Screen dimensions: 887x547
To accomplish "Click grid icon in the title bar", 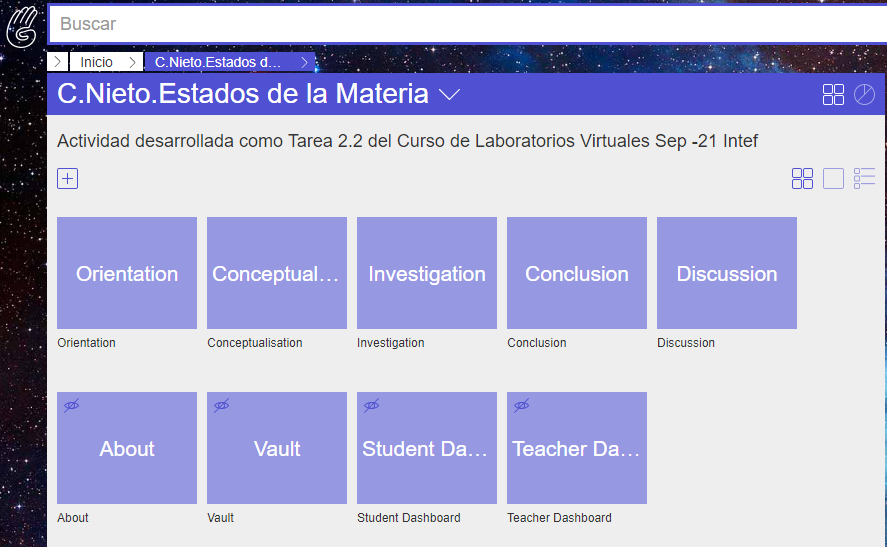I will pyautogui.click(x=833, y=94).
